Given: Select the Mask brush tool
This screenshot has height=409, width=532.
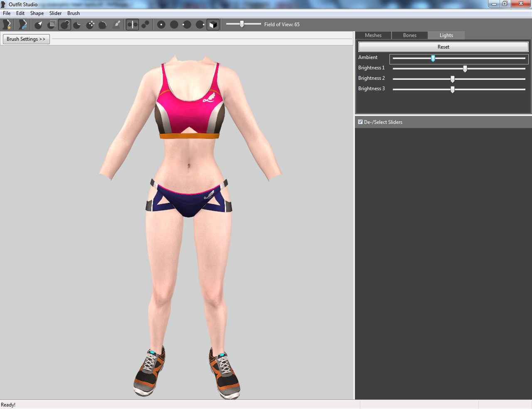Looking at the screenshot, I should pos(52,25).
